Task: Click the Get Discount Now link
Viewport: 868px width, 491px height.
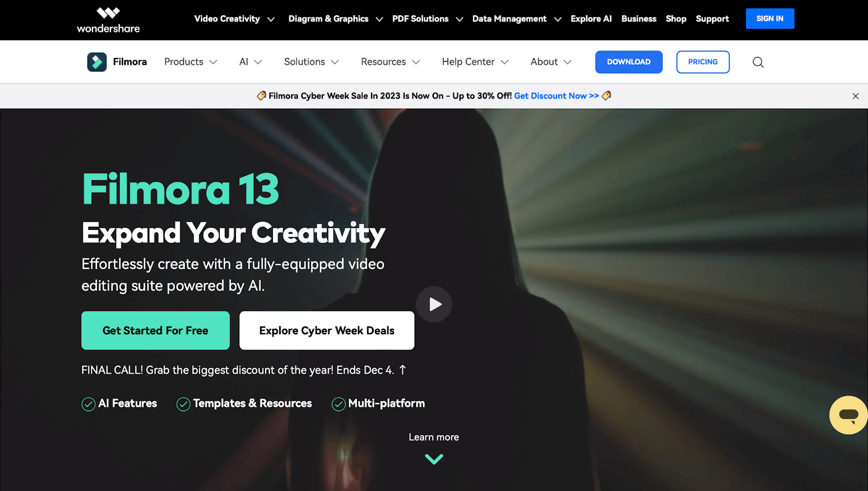Action: 557,96
